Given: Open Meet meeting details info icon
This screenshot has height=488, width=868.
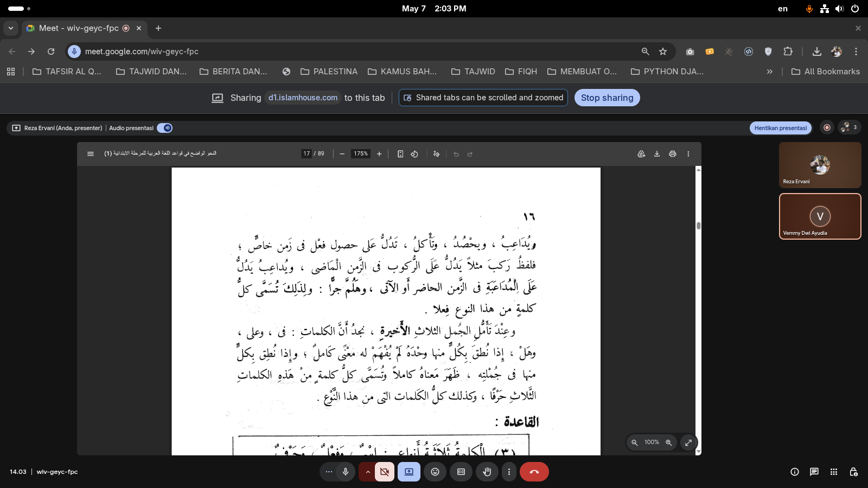Looking at the screenshot, I should click(x=795, y=472).
